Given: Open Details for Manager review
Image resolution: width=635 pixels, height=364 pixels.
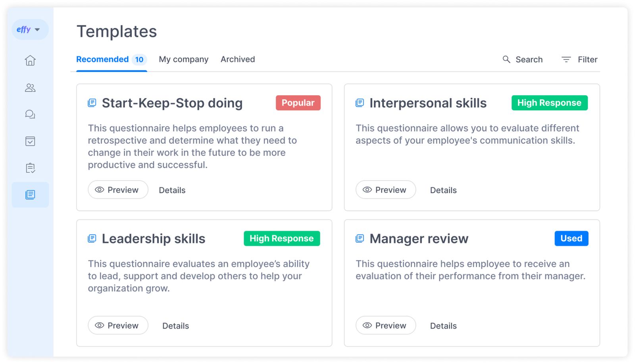Looking at the screenshot, I should (x=443, y=325).
